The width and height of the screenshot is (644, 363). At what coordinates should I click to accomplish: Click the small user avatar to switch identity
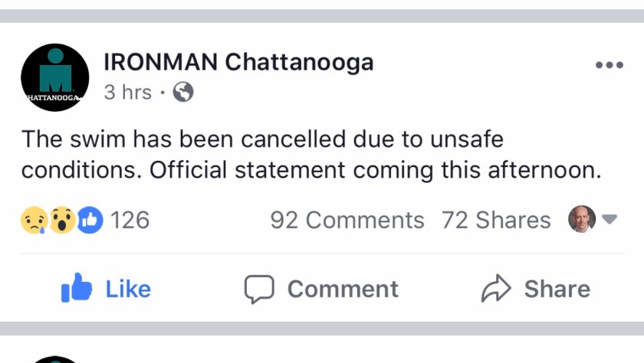(x=581, y=220)
